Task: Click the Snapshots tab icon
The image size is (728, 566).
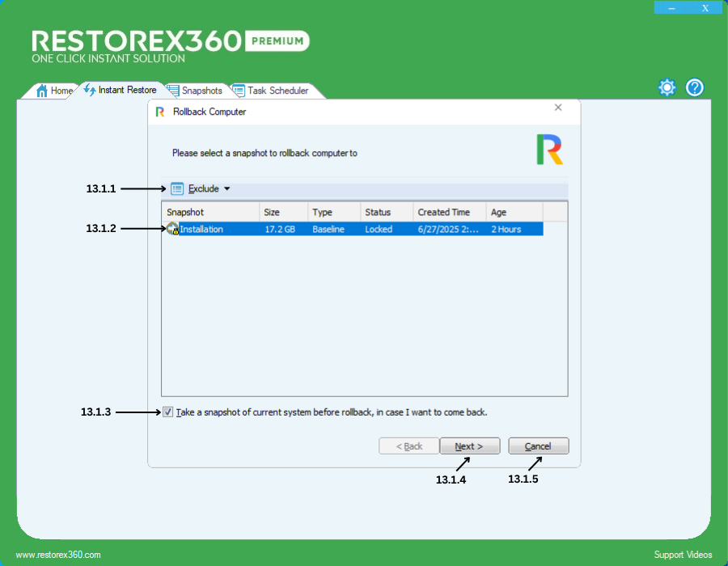Action: 173,91
